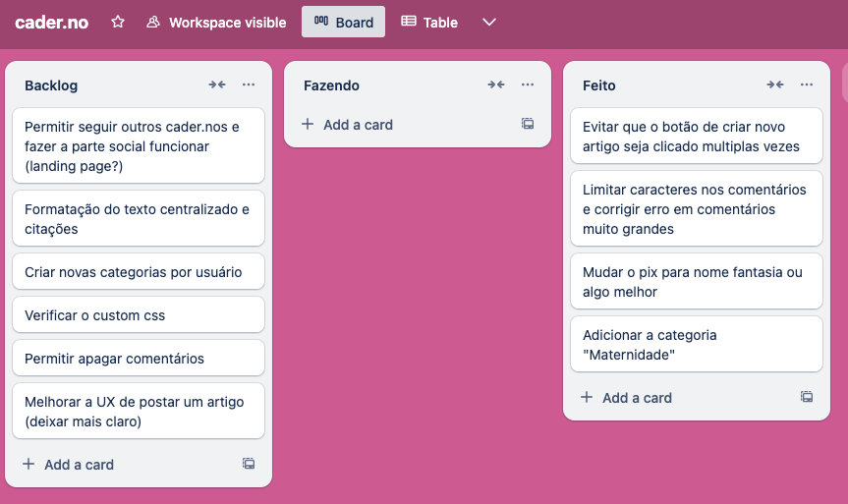Open Feito list actions menu
The height and width of the screenshot is (504, 848).
[x=807, y=84]
